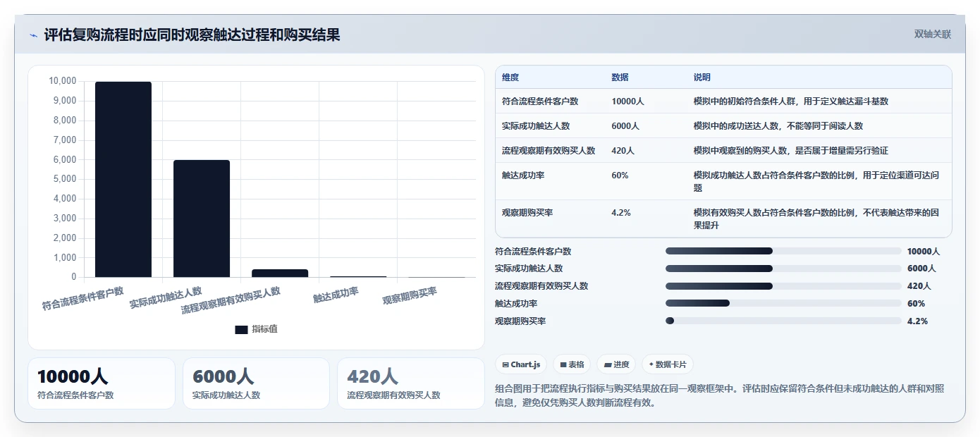The height and width of the screenshot is (437, 980).
Task: Select the Chart.js chip
Action: click(x=521, y=364)
